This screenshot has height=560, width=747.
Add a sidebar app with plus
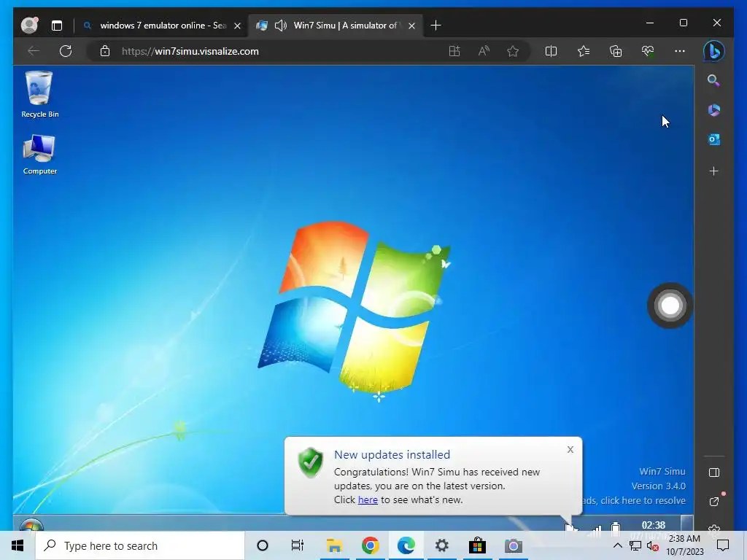point(713,171)
